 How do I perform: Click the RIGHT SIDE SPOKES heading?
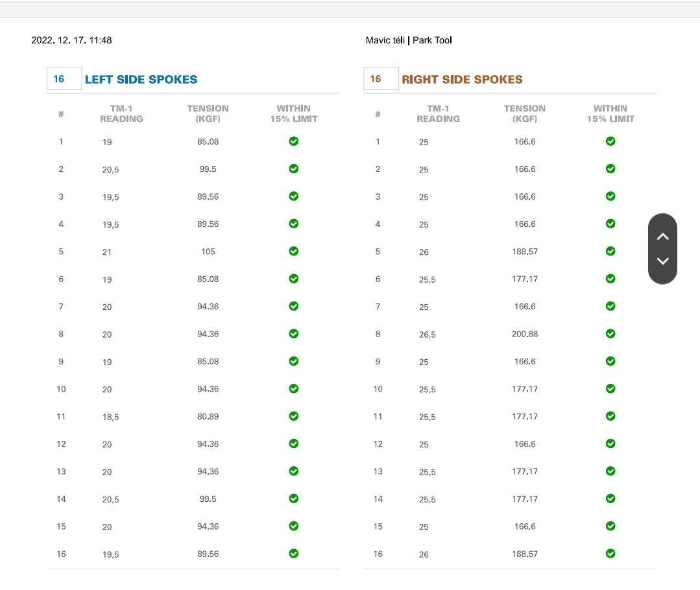(462, 80)
